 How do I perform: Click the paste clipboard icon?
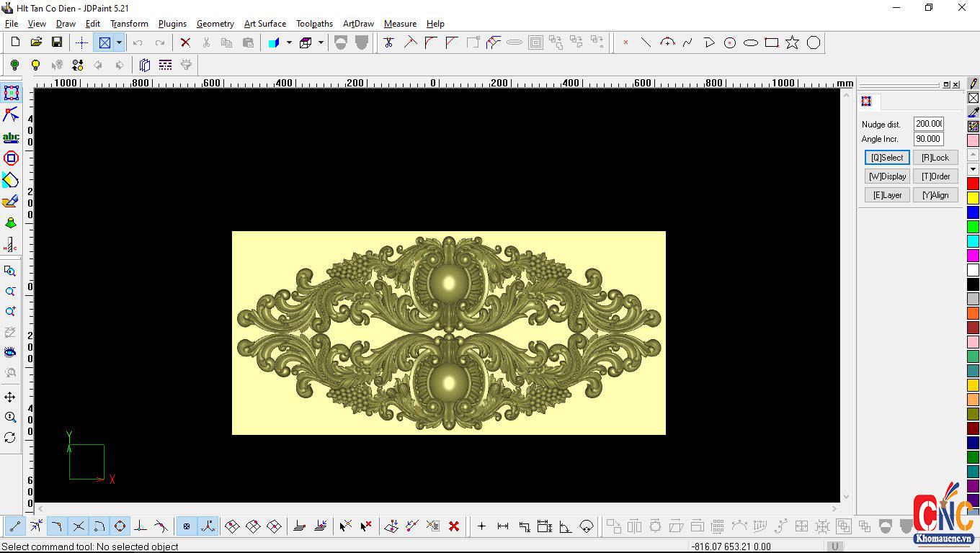[x=249, y=42]
